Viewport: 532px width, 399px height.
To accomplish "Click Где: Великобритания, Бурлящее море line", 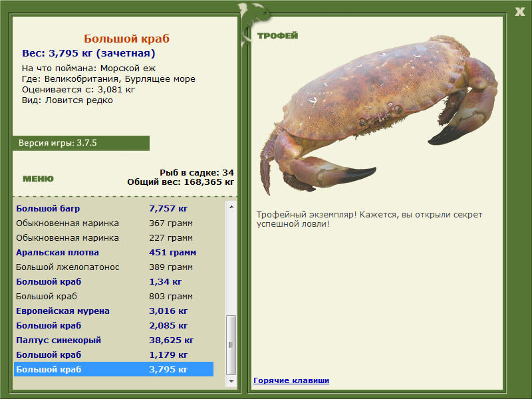I will tap(108, 79).
